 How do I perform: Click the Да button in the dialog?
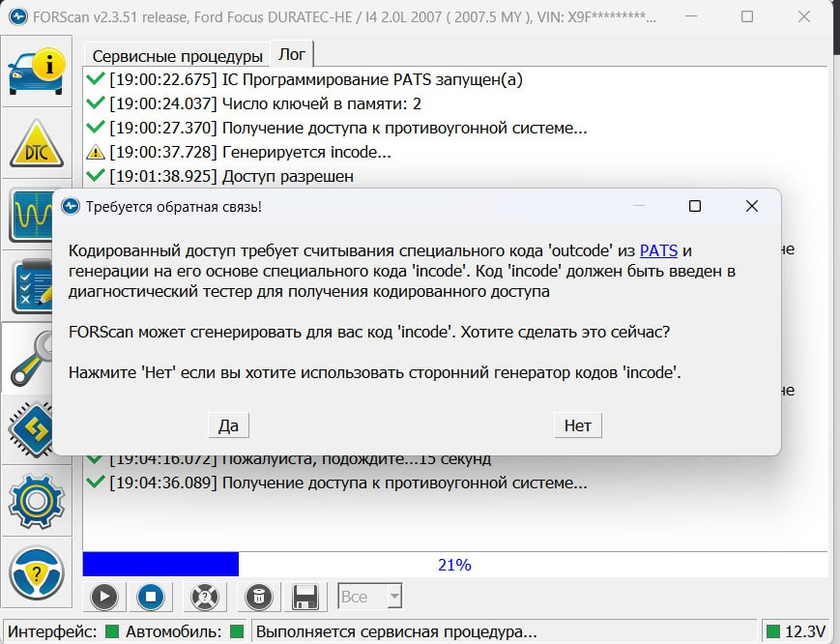click(229, 425)
